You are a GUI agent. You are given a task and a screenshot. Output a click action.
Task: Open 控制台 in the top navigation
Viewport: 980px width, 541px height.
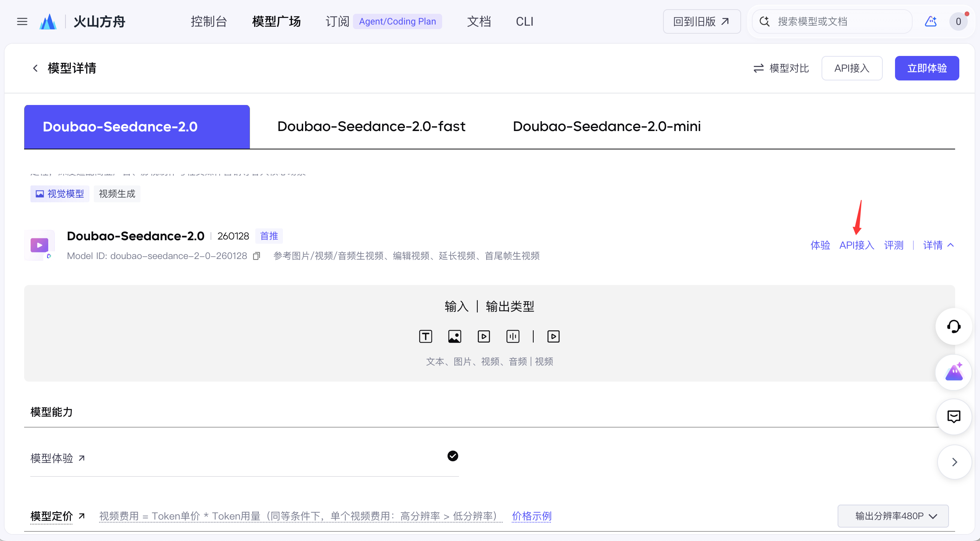209,21
